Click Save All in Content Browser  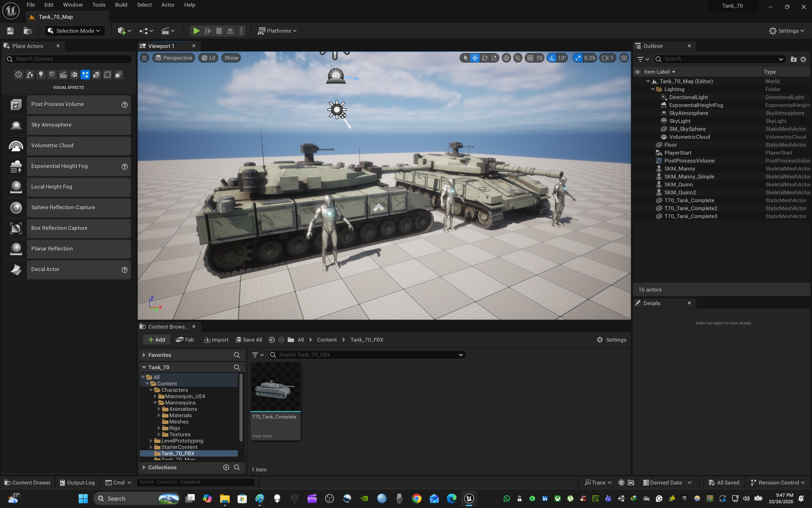click(x=249, y=340)
